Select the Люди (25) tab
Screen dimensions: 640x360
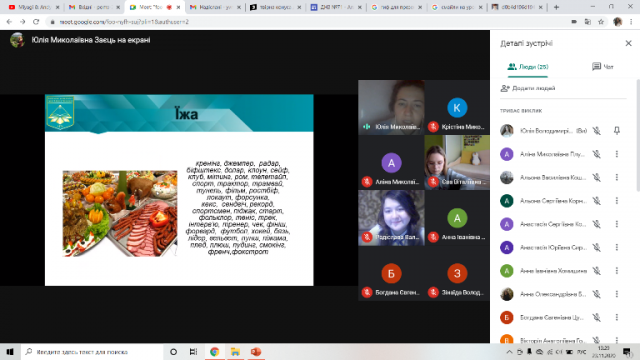coord(528,67)
